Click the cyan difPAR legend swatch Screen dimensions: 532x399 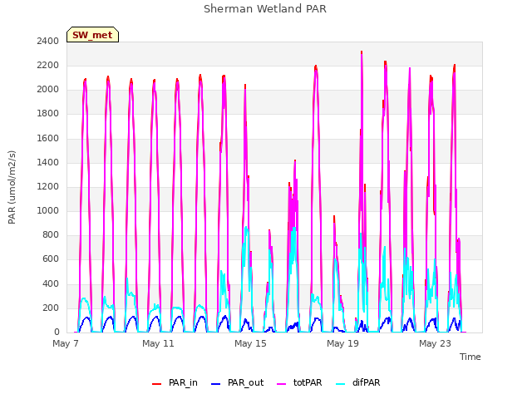[x=340, y=384]
